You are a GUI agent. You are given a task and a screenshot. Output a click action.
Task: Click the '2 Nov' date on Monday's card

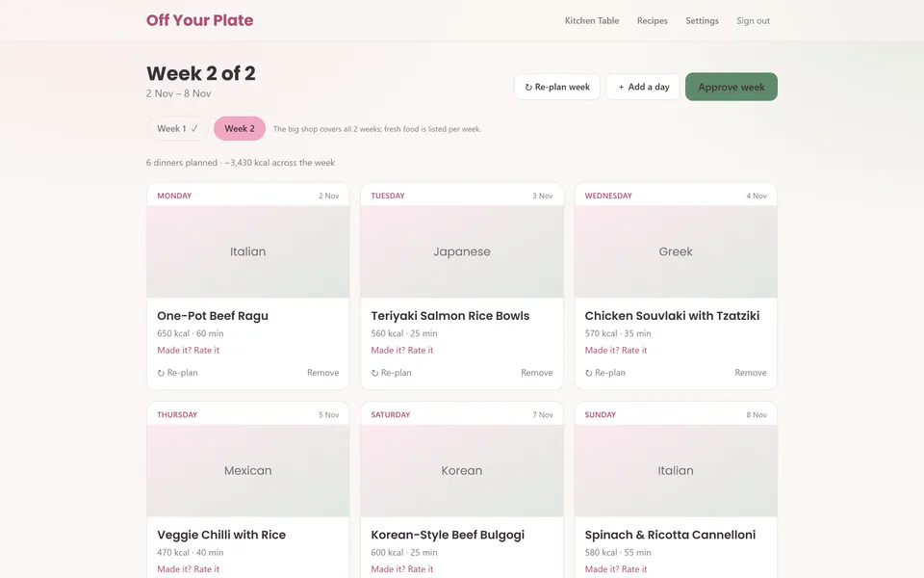329,196
